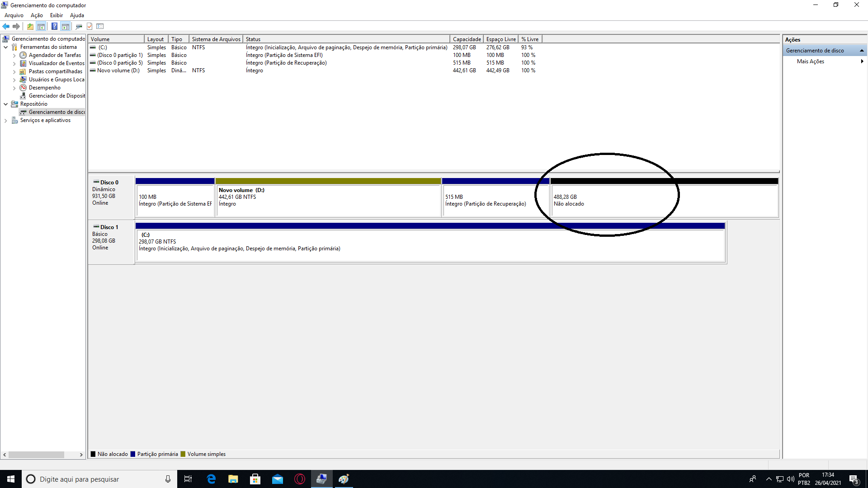The height and width of the screenshot is (488, 868).
Task: Toggle the show/hide console tree icon
Action: pos(41,26)
